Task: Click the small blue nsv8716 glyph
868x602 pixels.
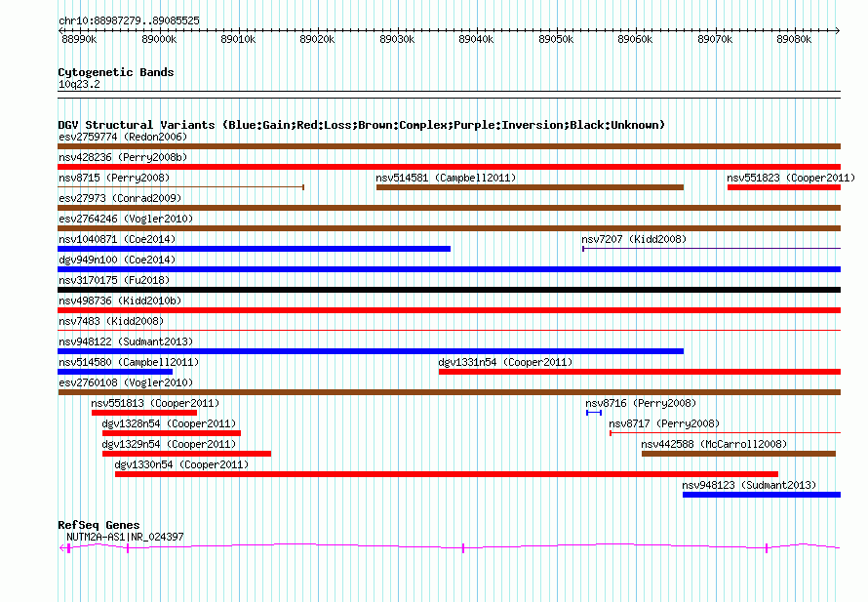Action: click(x=594, y=413)
